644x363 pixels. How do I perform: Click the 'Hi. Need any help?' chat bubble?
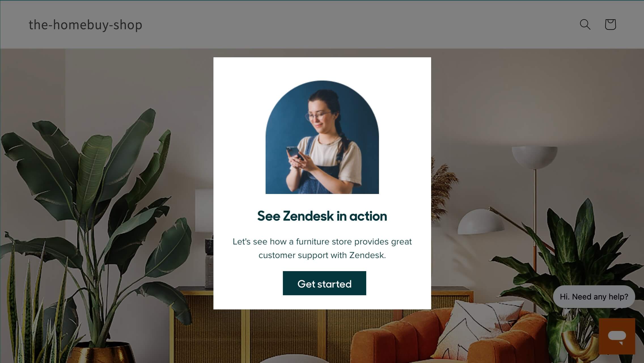(594, 297)
